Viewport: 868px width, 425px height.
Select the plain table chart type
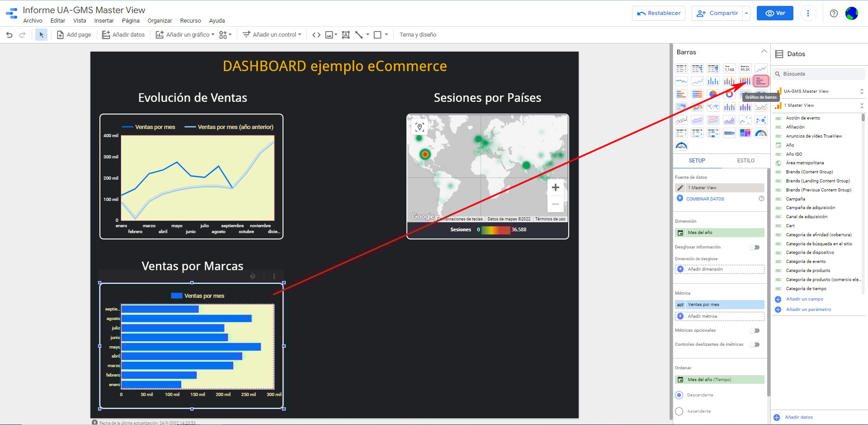click(681, 68)
